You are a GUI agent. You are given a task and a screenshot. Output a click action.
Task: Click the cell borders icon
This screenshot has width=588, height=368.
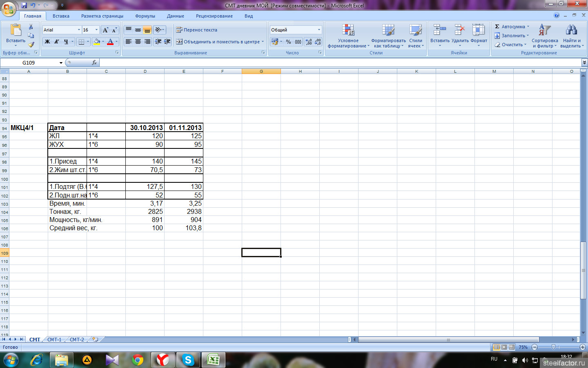coord(81,42)
